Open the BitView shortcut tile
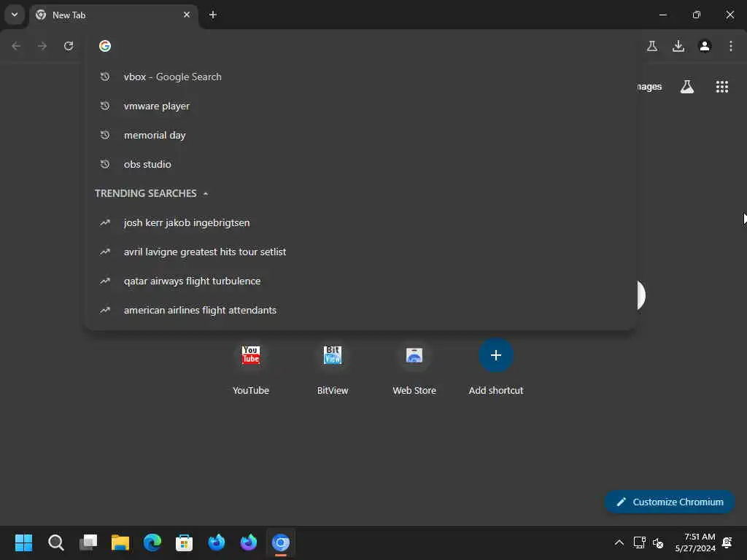747x560 pixels. click(333, 367)
